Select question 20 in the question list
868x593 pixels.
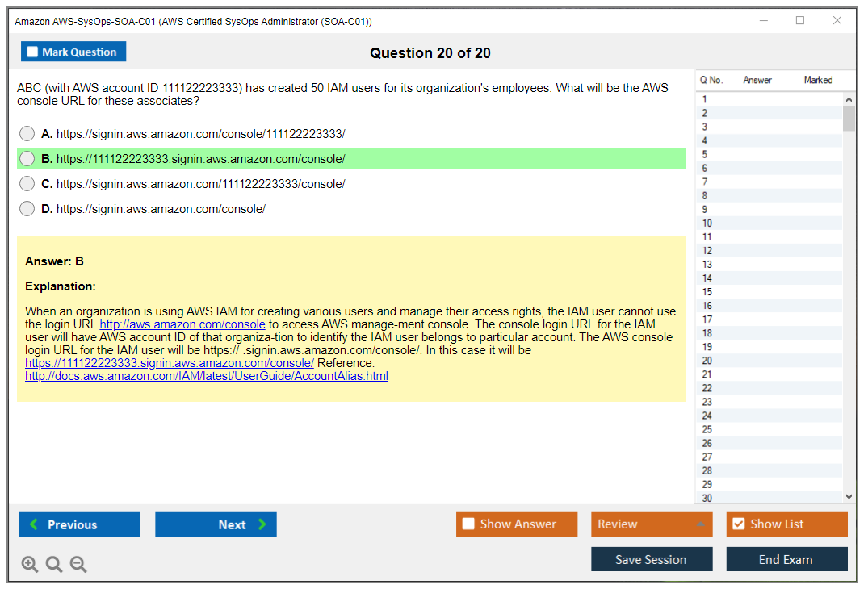[707, 361]
